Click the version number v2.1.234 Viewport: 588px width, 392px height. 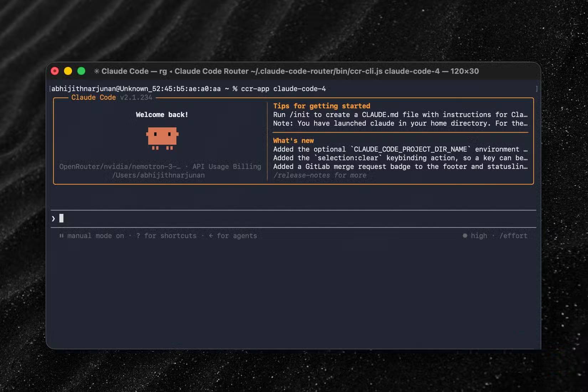coord(136,97)
